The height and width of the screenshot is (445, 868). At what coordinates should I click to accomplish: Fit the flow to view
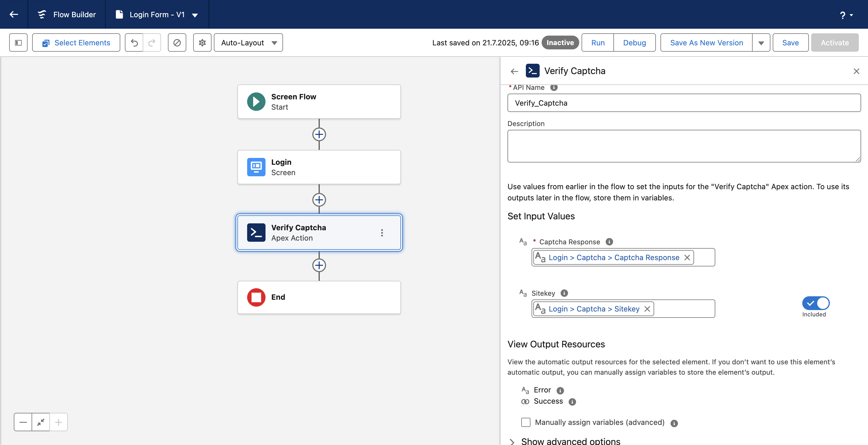41,422
